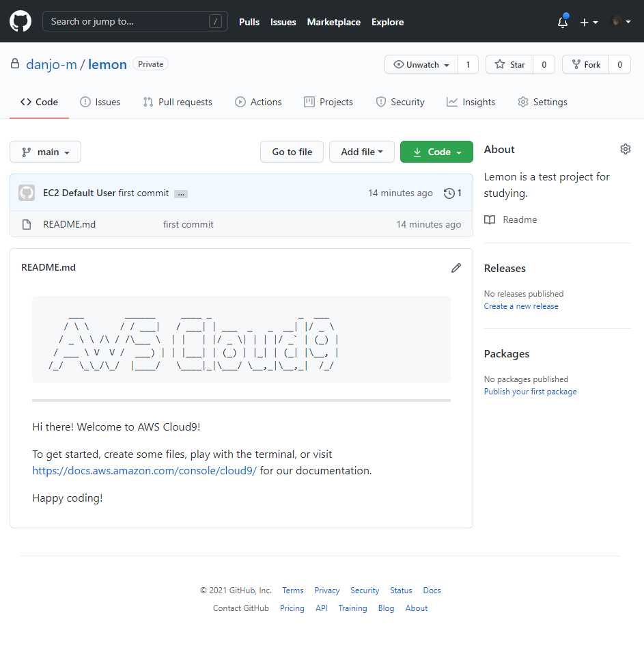The width and height of the screenshot is (644, 652).
Task: Edit About details gear icon
Action: pos(626,149)
